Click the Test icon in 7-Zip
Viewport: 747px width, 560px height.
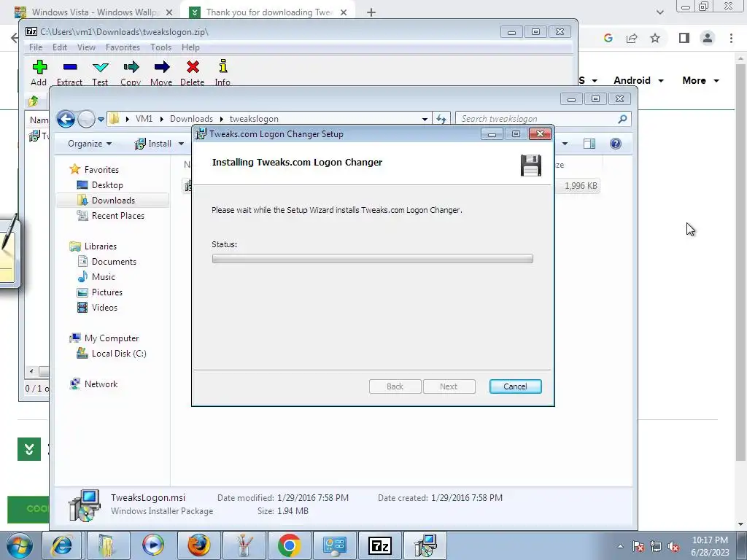click(x=100, y=67)
